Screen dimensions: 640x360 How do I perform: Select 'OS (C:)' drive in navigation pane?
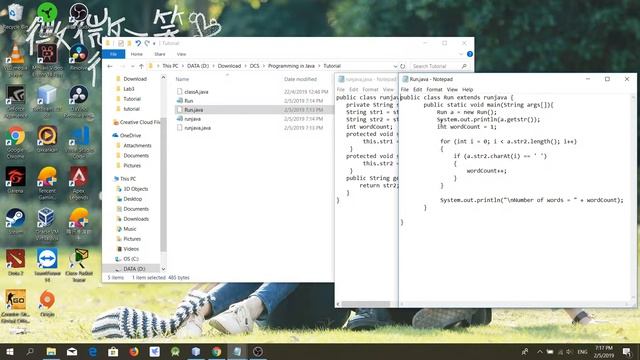coord(128,259)
